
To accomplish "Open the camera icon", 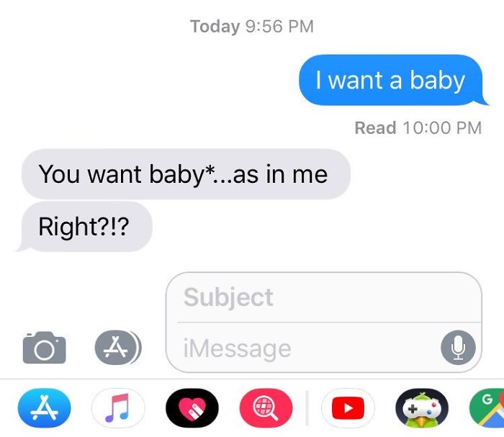I will pos(45,348).
